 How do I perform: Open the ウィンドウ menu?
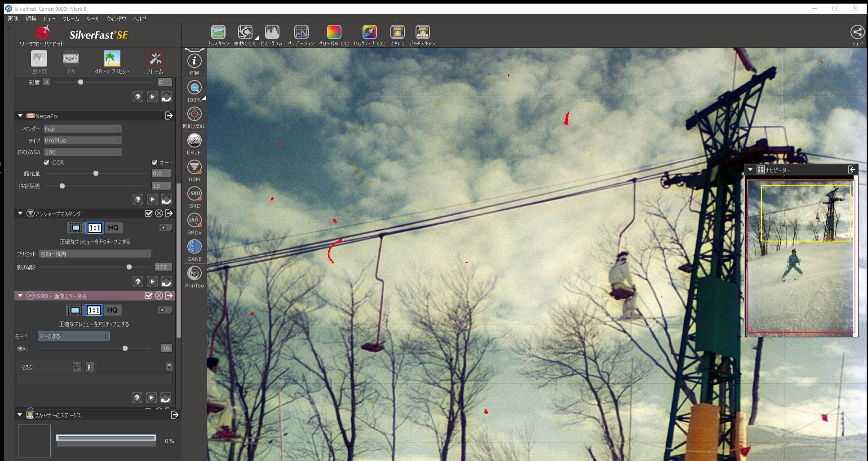(116, 18)
